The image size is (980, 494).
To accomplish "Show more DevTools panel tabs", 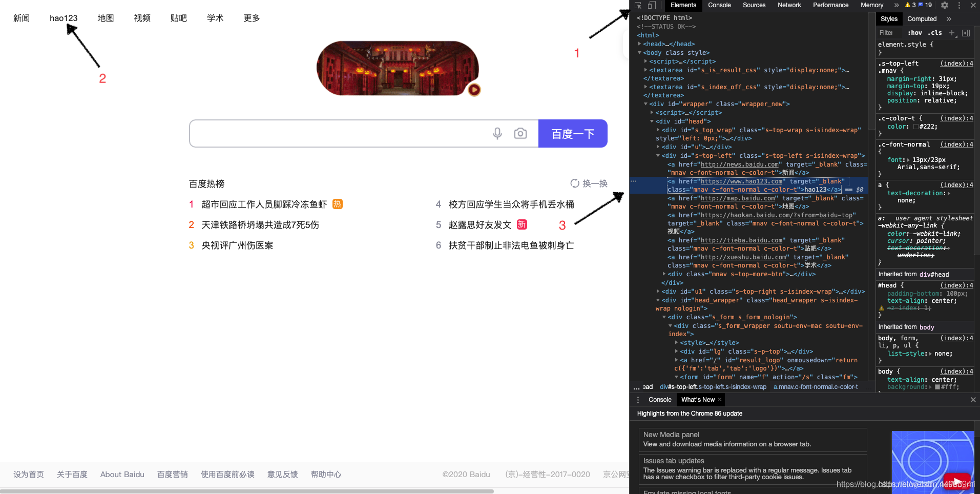I will tap(896, 5).
